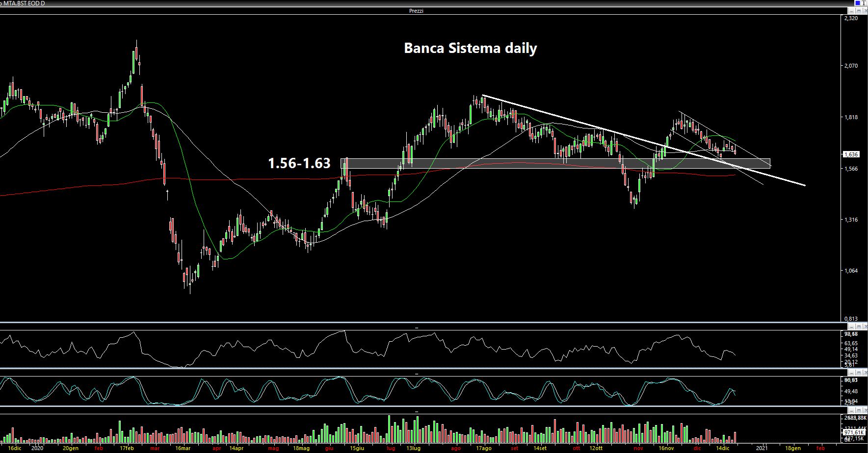Click the 49,48 stochastic scale value

[x=851, y=391]
